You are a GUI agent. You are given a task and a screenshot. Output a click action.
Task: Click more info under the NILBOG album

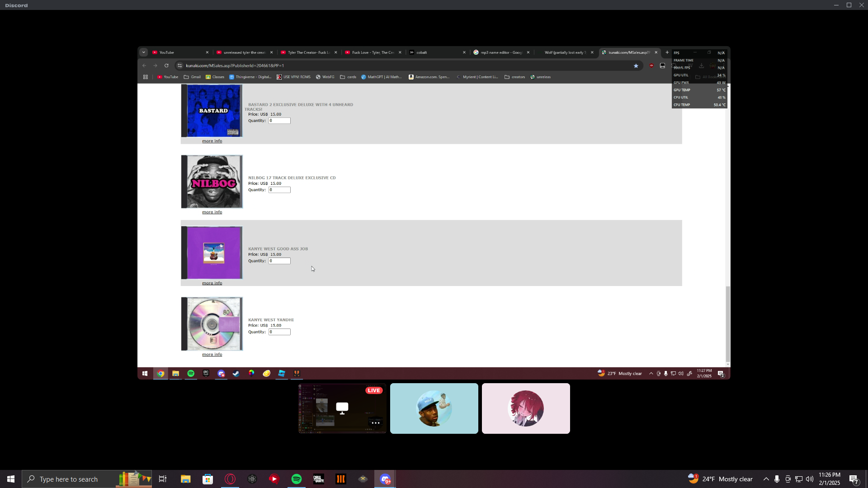212,212
